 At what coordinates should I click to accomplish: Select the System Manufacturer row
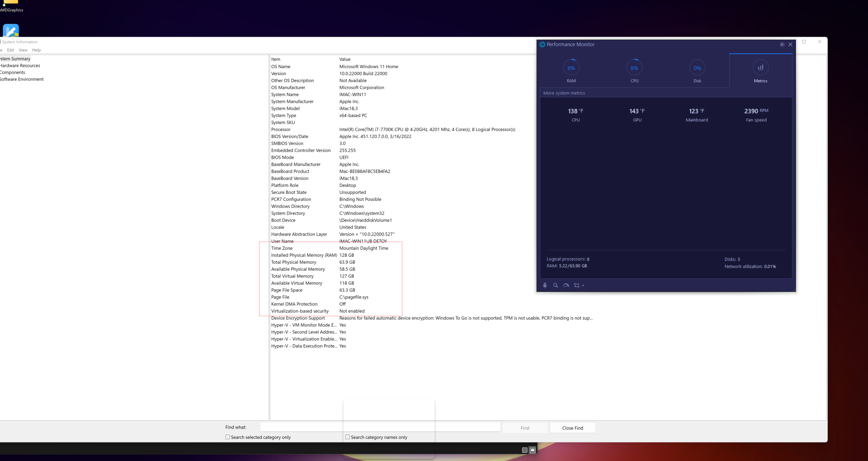(x=315, y=101)
